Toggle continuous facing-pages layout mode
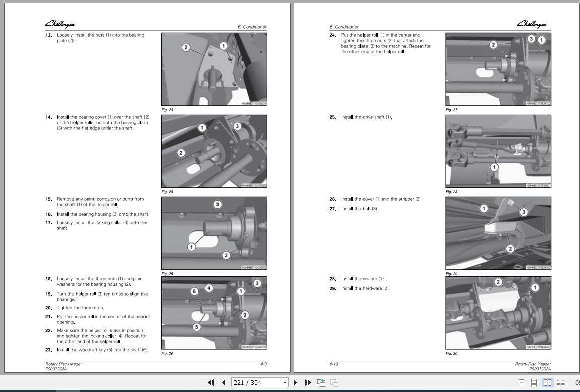This screenshot has width=580, height=392. (561, 382)
